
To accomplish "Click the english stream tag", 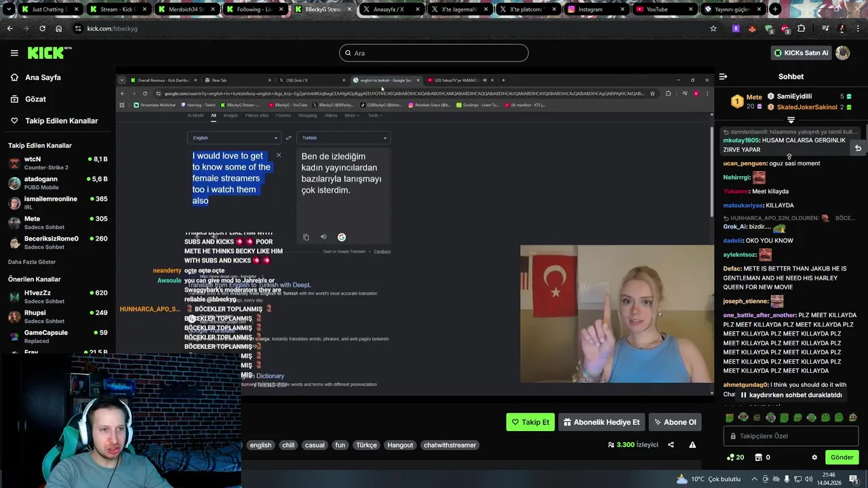I will (260, 445).
